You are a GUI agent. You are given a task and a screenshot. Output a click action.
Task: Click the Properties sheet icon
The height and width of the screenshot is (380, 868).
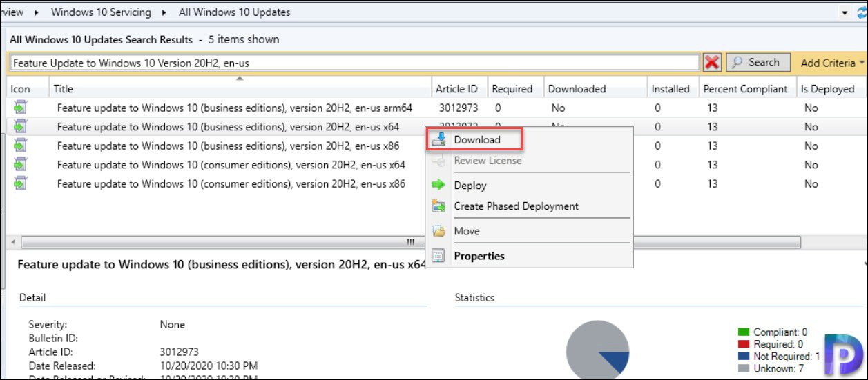(x=438, y=256)
